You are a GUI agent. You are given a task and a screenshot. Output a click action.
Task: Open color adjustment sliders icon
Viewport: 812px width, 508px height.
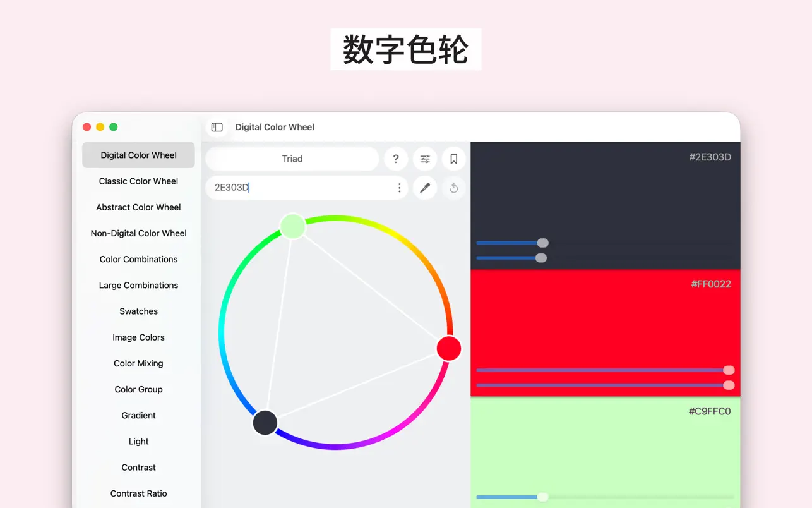[x=424, y=159]
